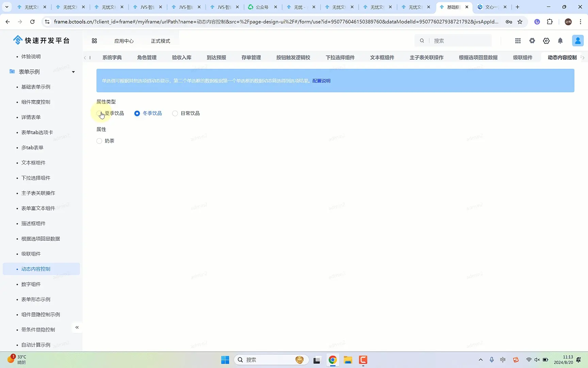Select the 日常饮品 radio option
588x368 pixels.
186,113
